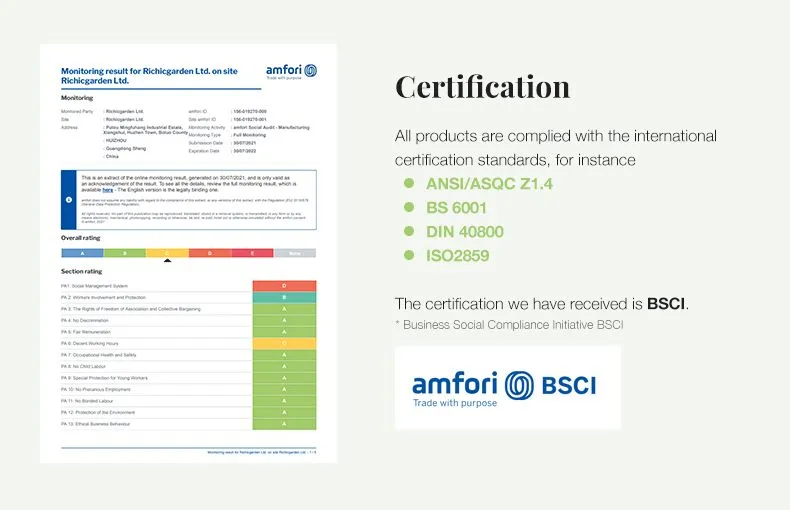Click the 'PA 4: No Discrimination' row
Screen dimensions: 790x510
188,321
